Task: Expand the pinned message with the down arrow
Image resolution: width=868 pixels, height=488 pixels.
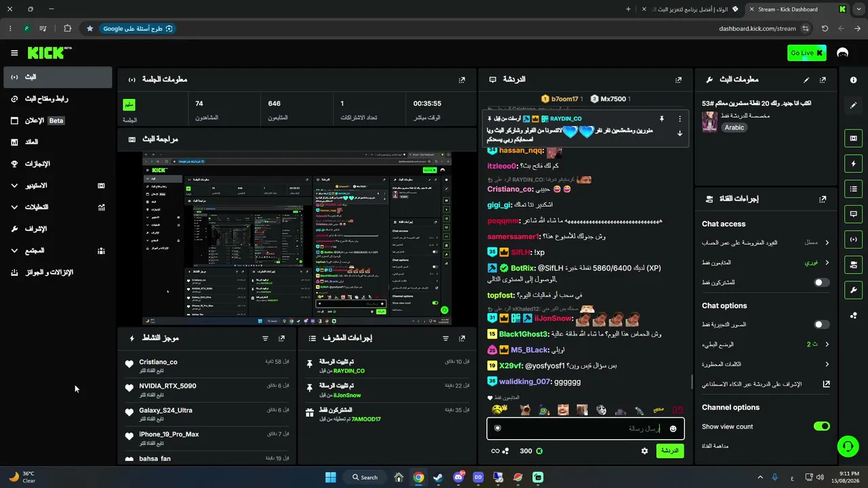Action: pos(679,134)
